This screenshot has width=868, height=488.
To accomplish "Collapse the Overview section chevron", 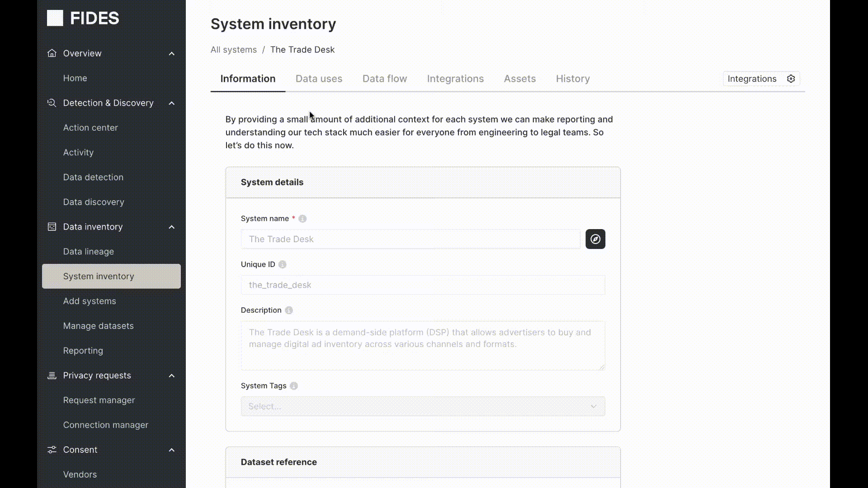I will pos(172,54).
